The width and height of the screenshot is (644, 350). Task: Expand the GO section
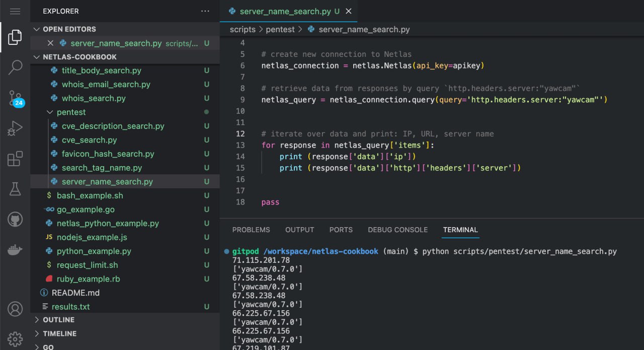[x=125, y=346]
